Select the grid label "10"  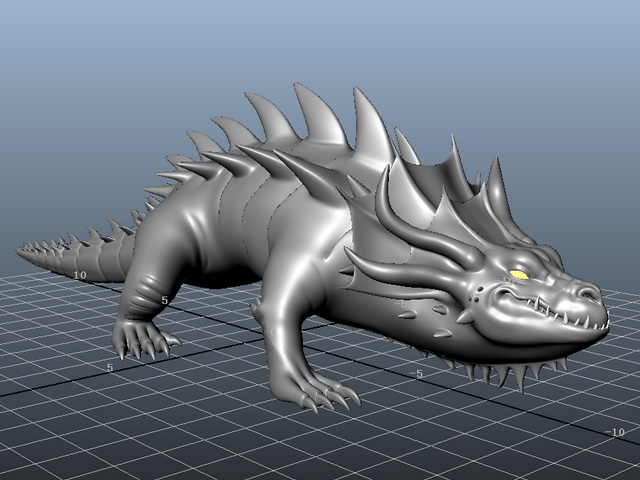point(80,276)
